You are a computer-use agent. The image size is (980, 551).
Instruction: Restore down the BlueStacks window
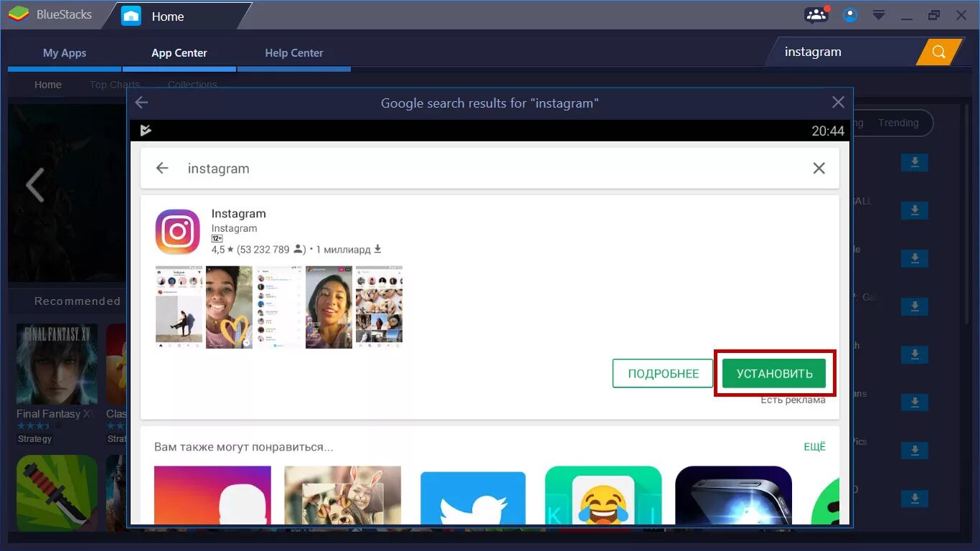click(933, 15)
